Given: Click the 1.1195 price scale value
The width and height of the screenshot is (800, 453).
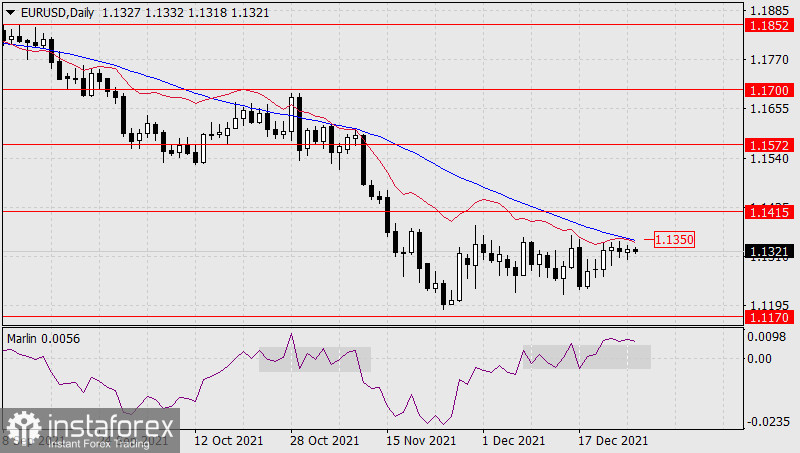Looking at the screenshot, I should tap(769, 305).
